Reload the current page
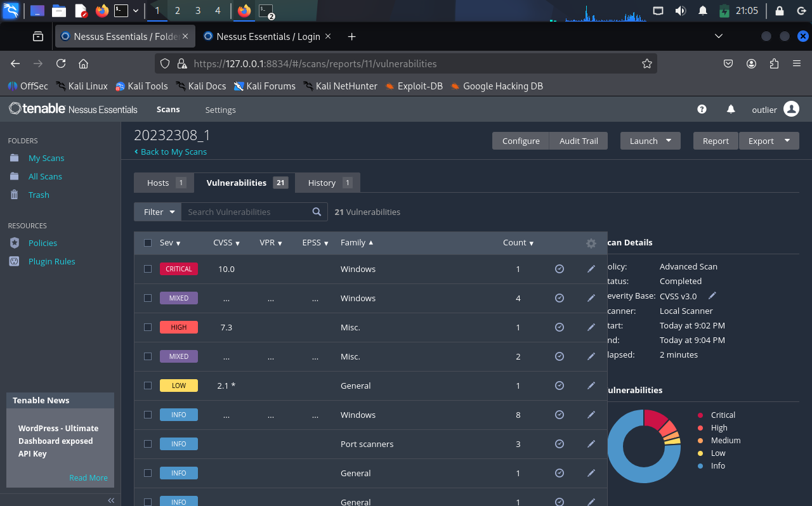The height and width of the screenshot is (506, 812). pos(61,63)
